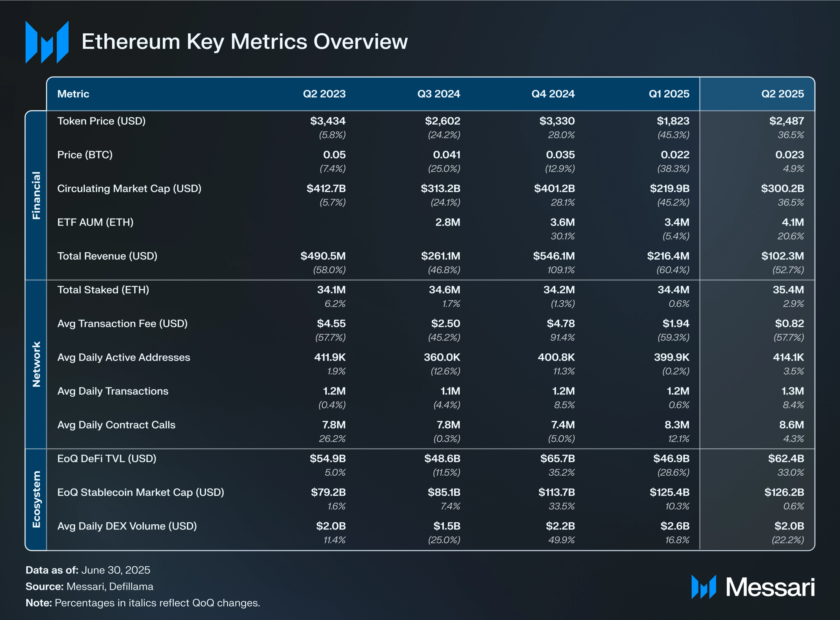Click the Q1 2025 token price $1,823
This screenshot has width=840, height=620.
tap(673, 121)
